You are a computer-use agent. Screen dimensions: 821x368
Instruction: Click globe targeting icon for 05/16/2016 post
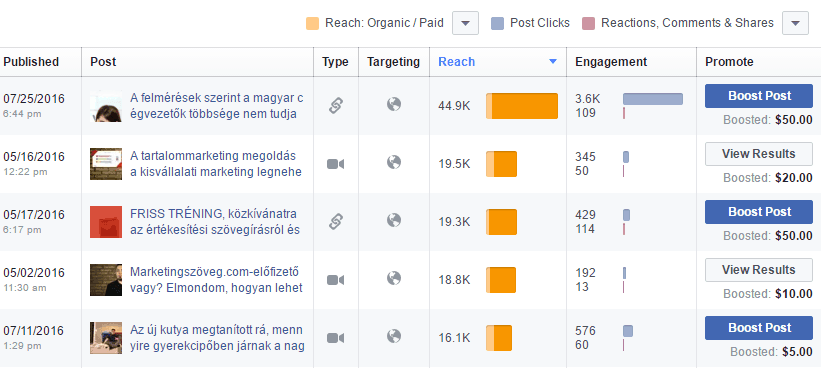point(394,163)
